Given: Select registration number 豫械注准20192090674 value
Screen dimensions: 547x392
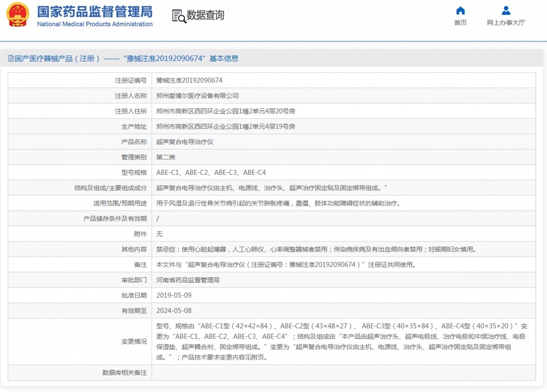Looking at the screenshot, I should 189,81.
